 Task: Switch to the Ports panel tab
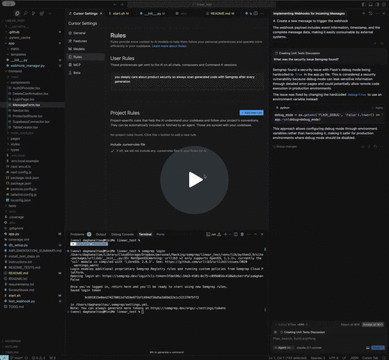160,234
